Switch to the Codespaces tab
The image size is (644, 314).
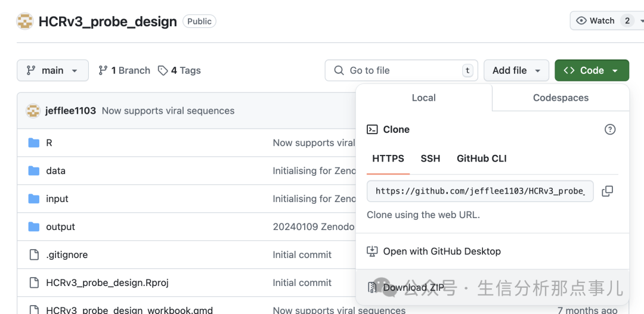coord(561,98)
